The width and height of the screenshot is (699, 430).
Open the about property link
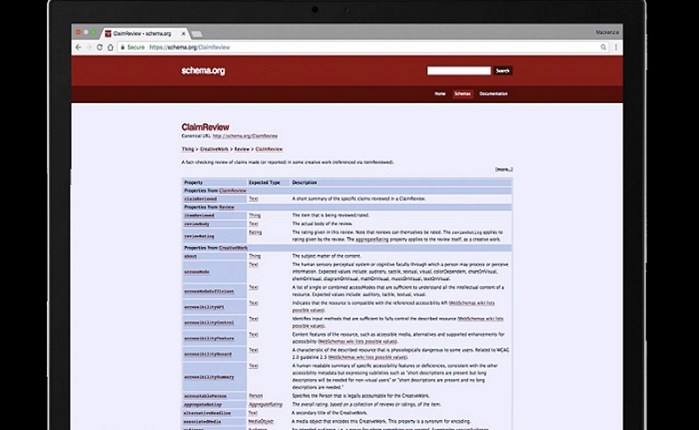point(190,256)
